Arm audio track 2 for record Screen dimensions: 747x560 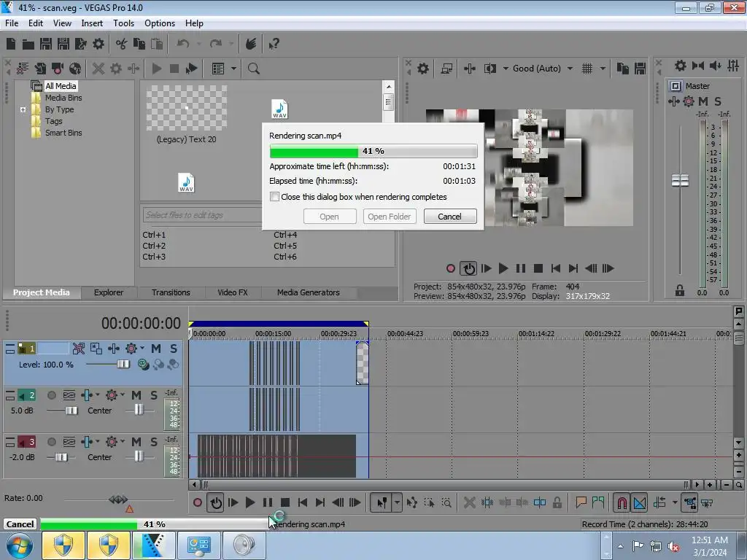[x=52, y=394]
